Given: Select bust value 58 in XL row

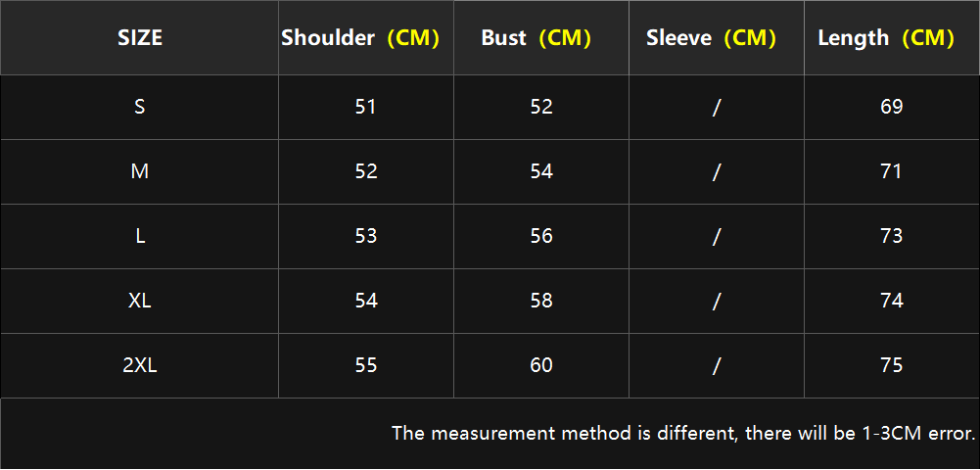Looking at the screenshot, I should [x=541, y=301].
